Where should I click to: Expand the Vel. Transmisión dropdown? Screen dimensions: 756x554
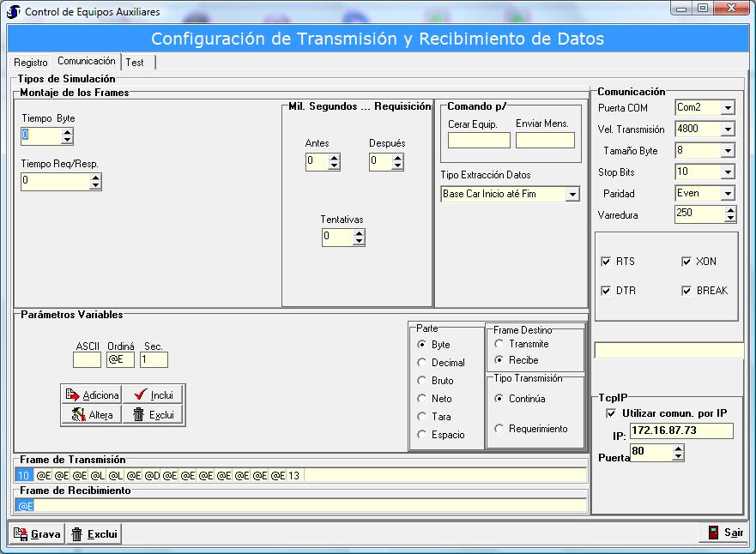click(728, 129)
